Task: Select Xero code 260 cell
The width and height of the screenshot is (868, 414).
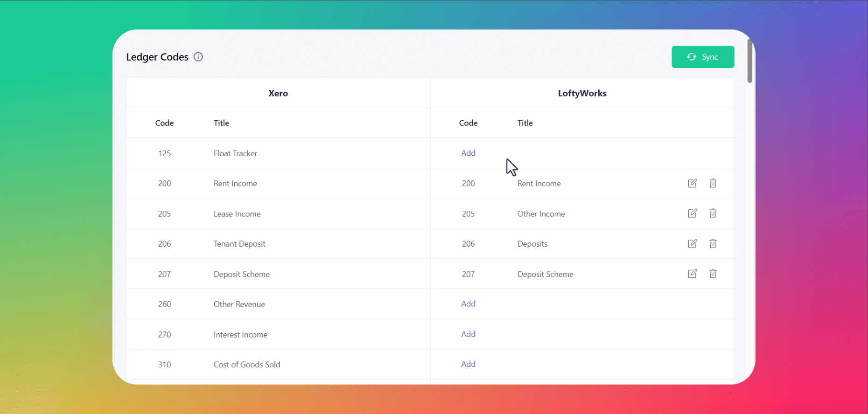Action: tap(164, 304)
